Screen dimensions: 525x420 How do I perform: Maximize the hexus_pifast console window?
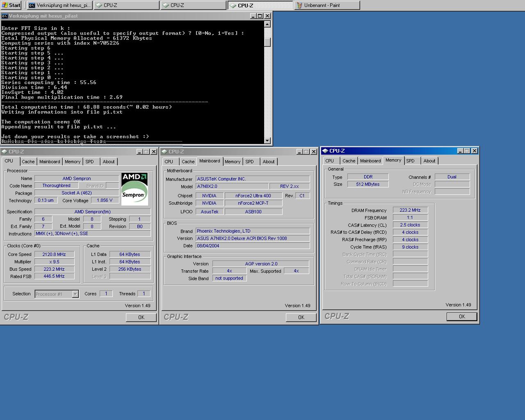pos(260,16)
